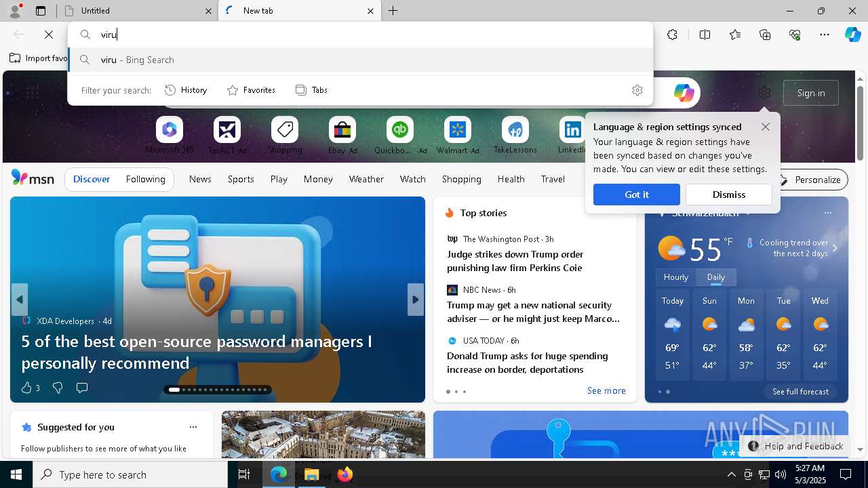Click the Copilot icon in the page search box
Viewport: 868px width, 488px height.
pyautogui.click(x=684, y=93)
